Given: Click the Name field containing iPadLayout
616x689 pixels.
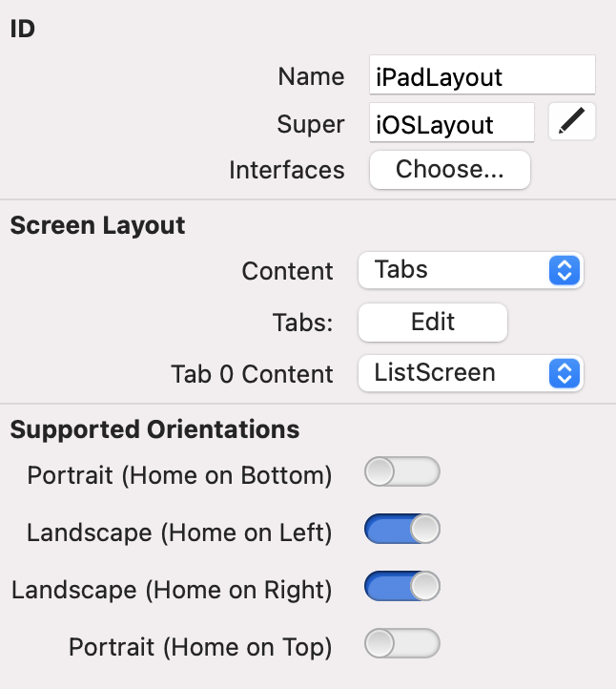Looking at the screenshot, I should (482, 75).
